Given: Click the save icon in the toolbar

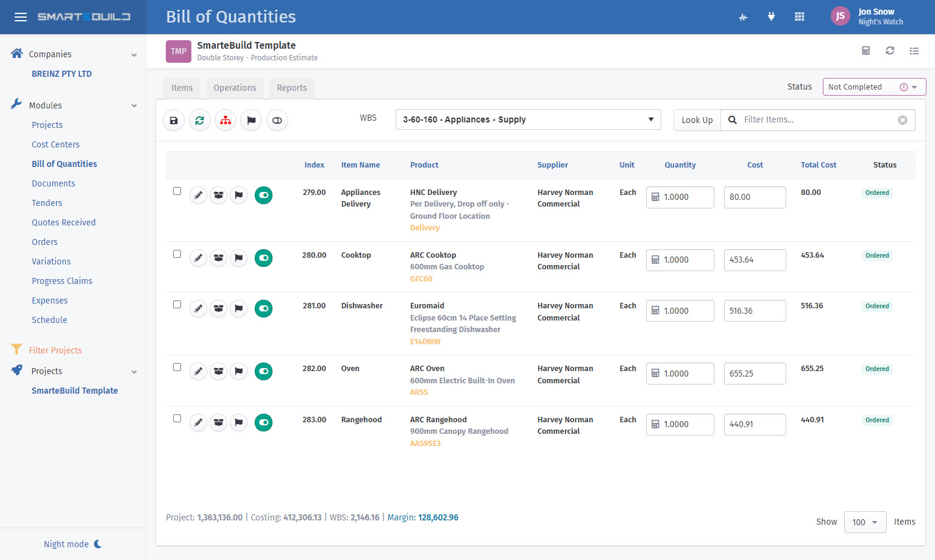Looking at the screenshot, I should coord(174,121).
